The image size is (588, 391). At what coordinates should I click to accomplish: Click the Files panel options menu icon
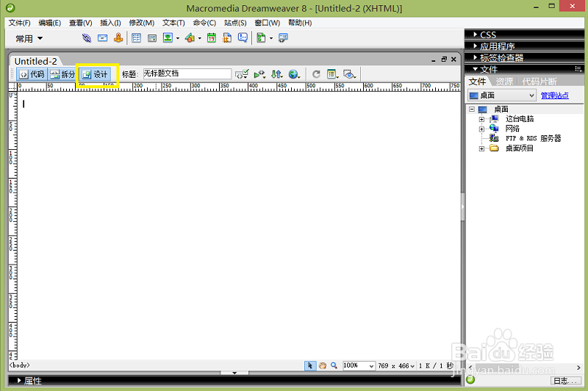pos(578,69)
